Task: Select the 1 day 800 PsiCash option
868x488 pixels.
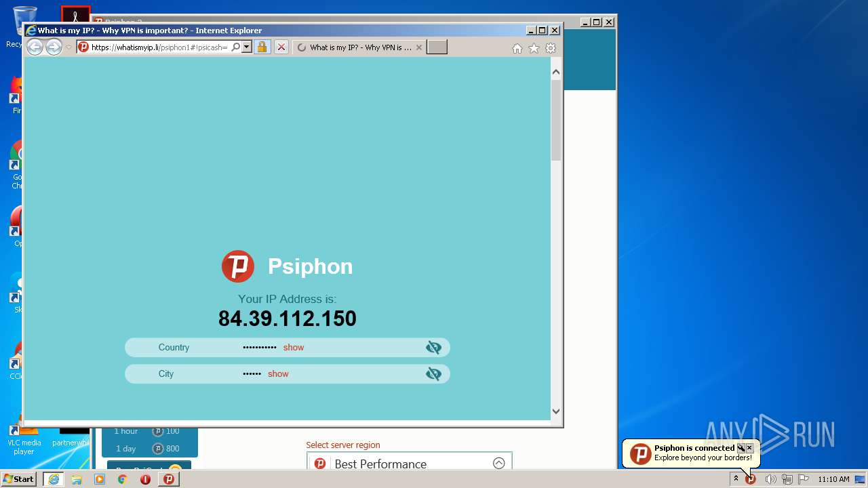Action: [x=150, y=449]
